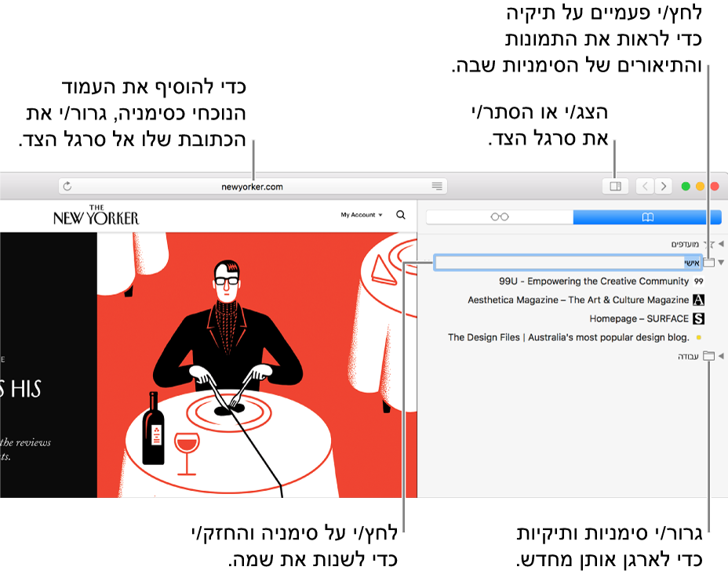Open the Reader view icon in address bar
The height and width of the screenshot is (574, 728).
437,186
